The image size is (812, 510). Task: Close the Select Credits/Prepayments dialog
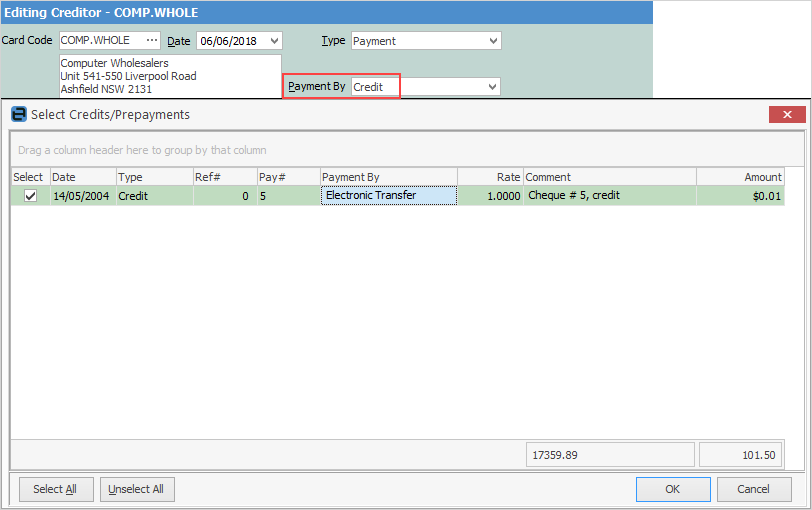tap(787, 114)
